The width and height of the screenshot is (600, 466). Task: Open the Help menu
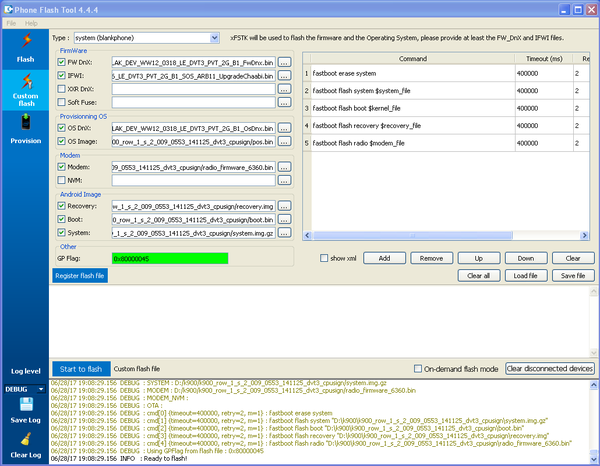(32, 22)
